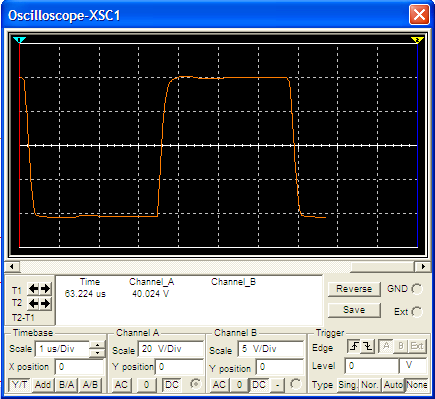Switch to A/B display mode

pos(90,385)
